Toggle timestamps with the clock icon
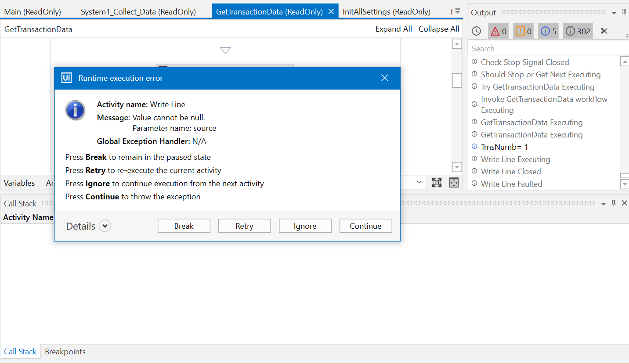The image size is (629, 364). pyautogui.click(x=476, y=31)
